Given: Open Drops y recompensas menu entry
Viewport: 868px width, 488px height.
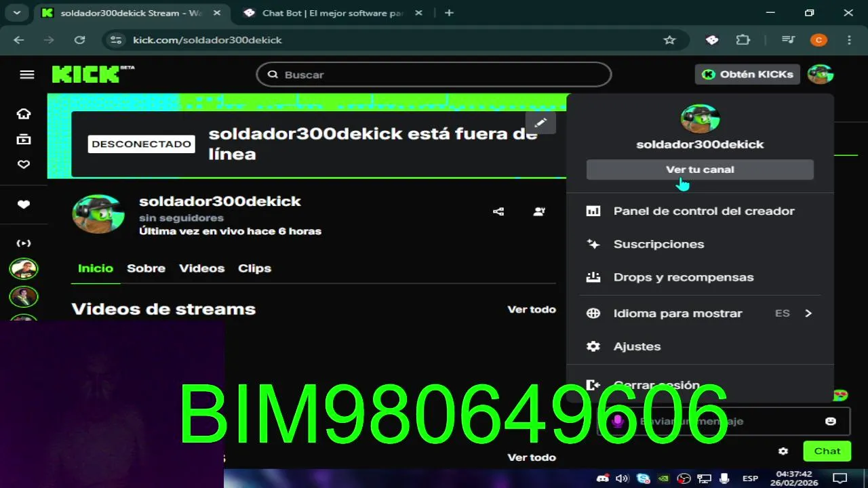Looking at the screenshot, I should (700, 277).
